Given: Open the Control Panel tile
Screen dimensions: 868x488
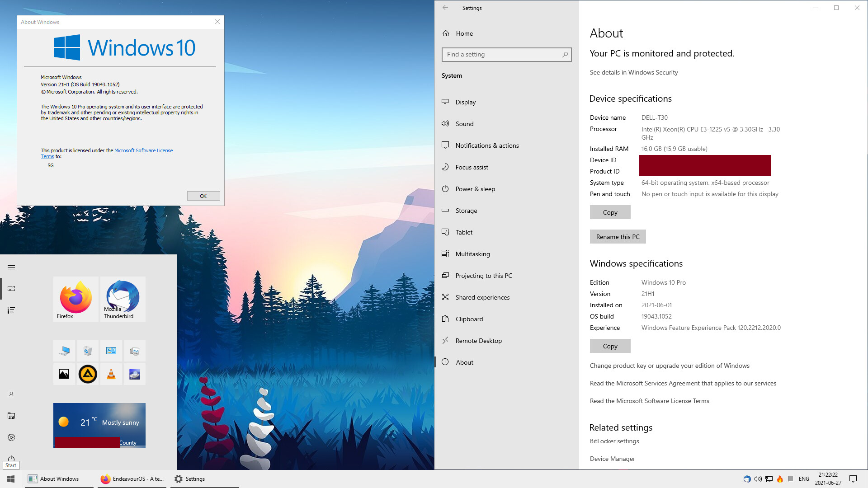Looking at the screenshot, I should [111, 351].
